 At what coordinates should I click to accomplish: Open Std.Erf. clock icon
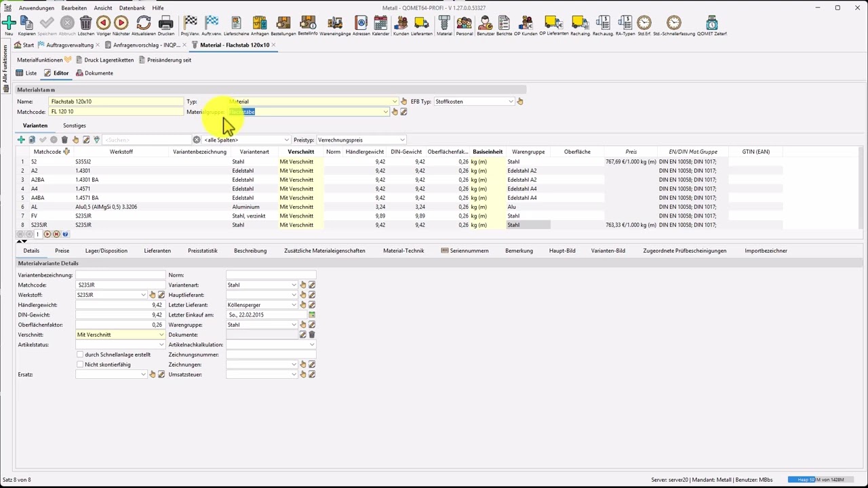(644, 23)
